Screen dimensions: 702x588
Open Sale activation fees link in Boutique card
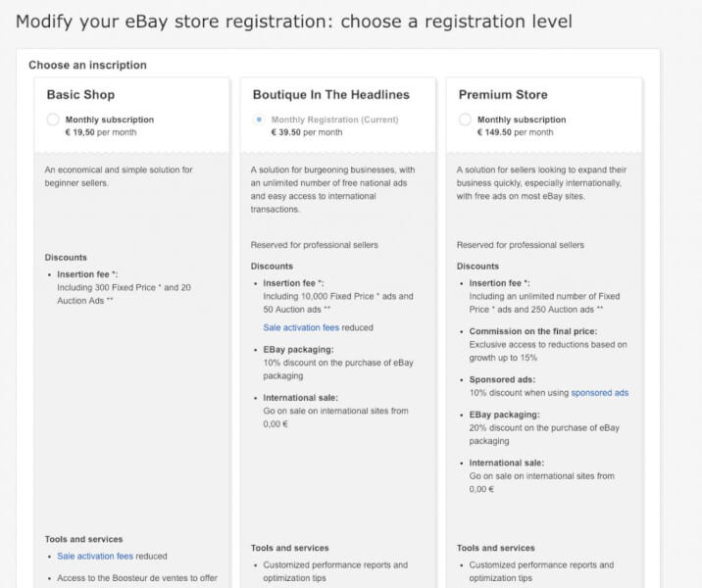301,327
